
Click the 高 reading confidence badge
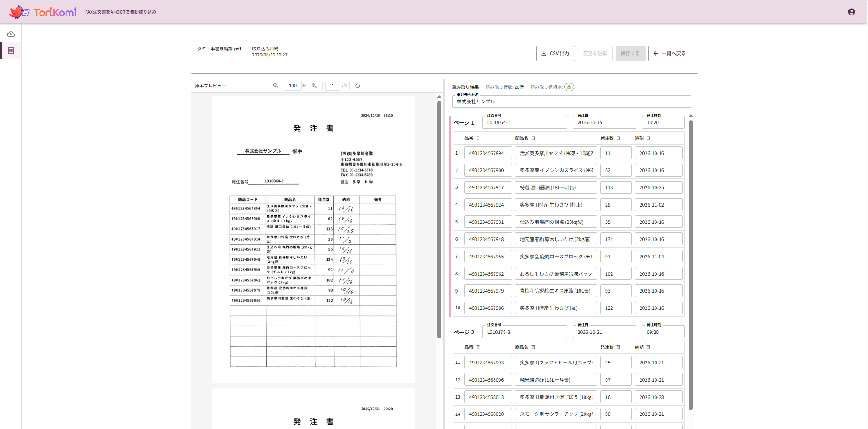tap(569, 87)
